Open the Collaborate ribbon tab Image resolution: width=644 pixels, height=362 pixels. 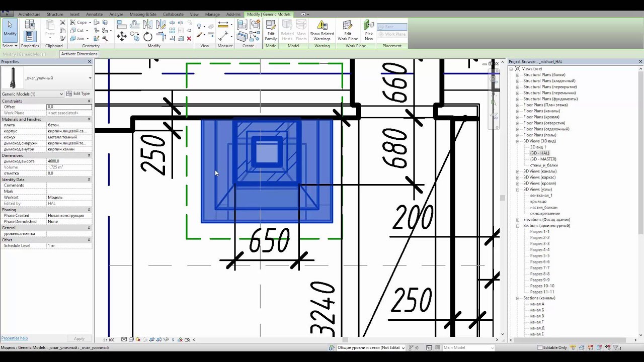point(173,14)
